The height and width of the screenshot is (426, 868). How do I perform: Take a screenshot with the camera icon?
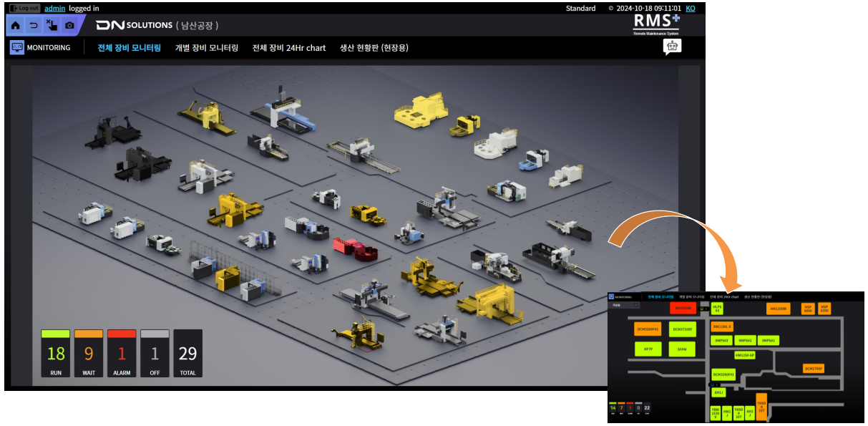(69, 25)
